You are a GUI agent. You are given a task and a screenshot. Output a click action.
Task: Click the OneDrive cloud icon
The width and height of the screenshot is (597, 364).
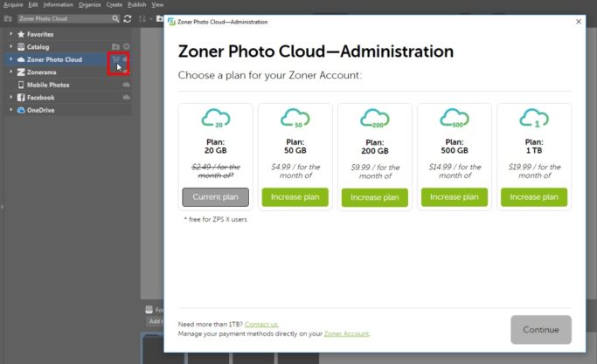(x=21, y=110)
